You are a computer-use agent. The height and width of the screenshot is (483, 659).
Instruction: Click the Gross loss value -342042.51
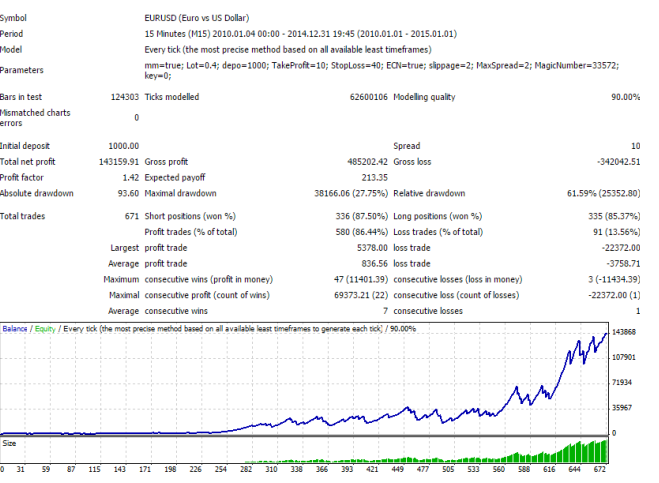619,162
